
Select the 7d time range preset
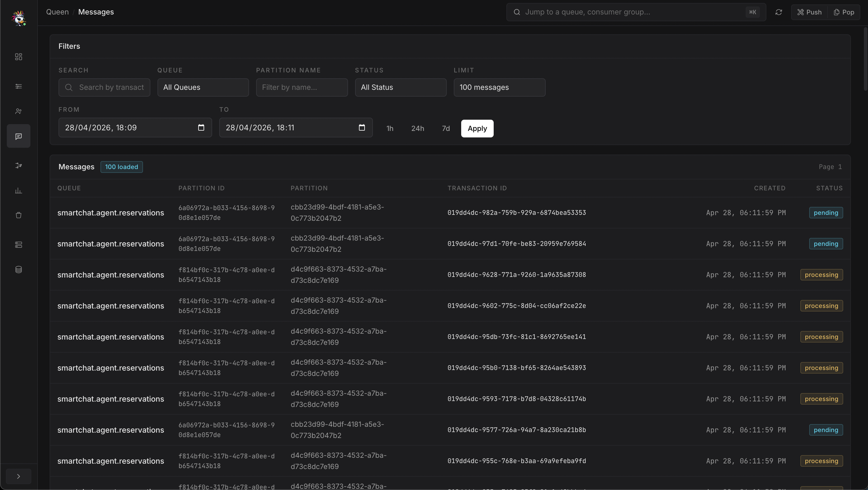pyautogui.click(x=446, y=128)
